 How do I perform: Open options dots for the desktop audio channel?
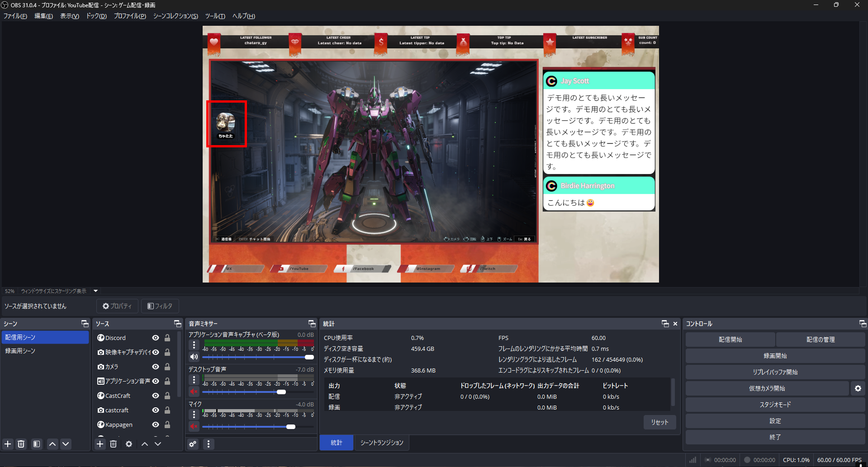pos(194,380)
